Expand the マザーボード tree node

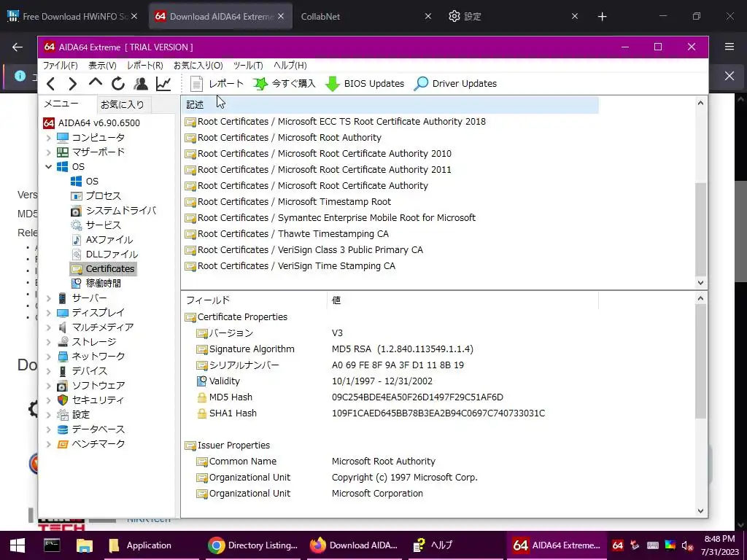(48, 152)
